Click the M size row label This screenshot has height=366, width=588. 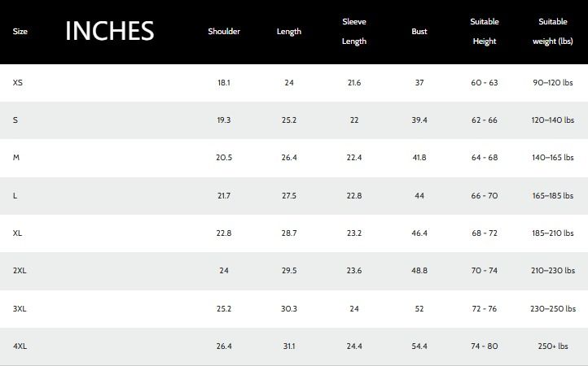(16, 158)
